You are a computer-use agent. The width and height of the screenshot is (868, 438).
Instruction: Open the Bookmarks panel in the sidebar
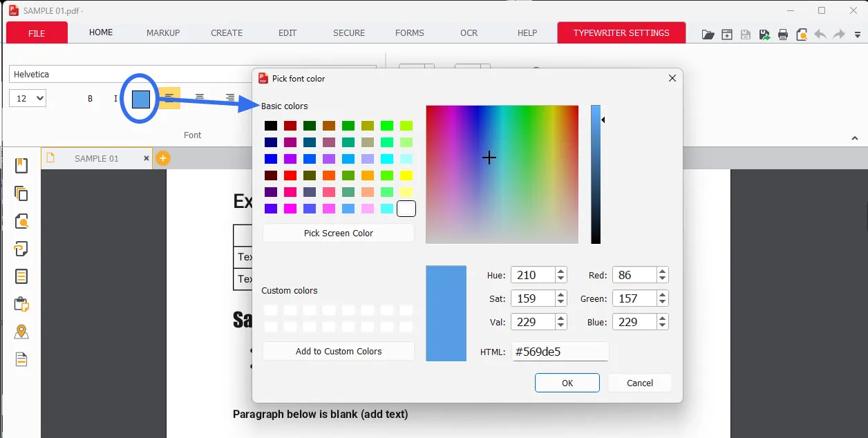coord(21,166)
